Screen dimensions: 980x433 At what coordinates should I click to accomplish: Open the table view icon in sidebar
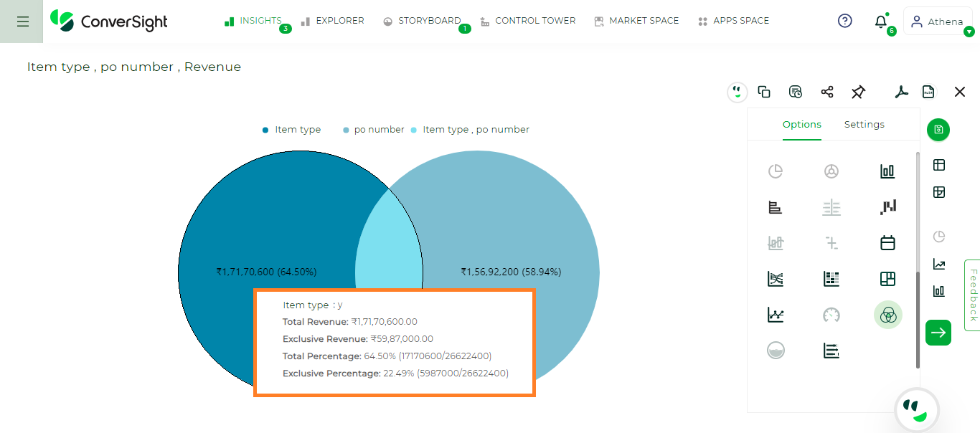pyautogui.click(x=938, y=165)
